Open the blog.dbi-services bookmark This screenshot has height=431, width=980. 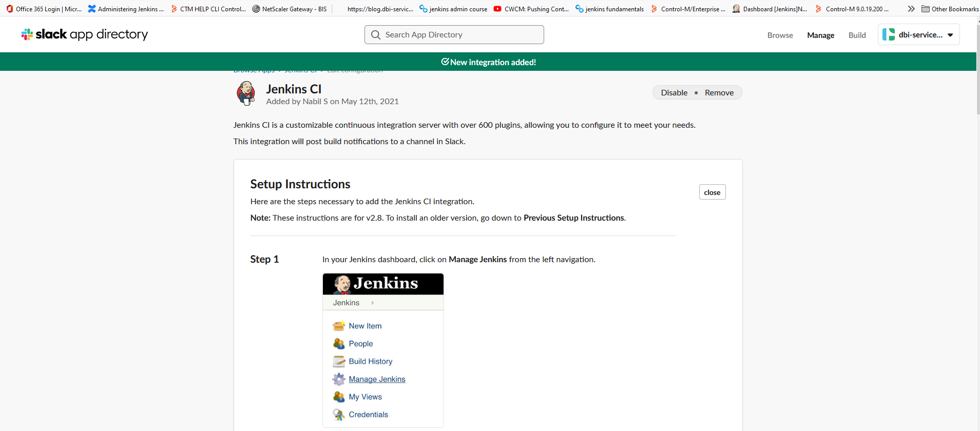pyautogui.click(x=380, y=9)
